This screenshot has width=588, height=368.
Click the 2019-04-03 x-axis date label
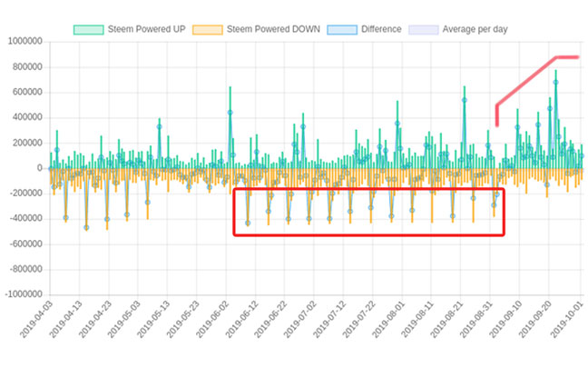point(35,319)
